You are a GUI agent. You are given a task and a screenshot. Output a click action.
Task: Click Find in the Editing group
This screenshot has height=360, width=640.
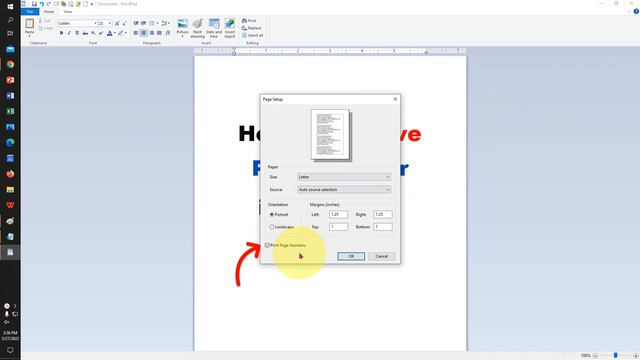coord(249,20)
